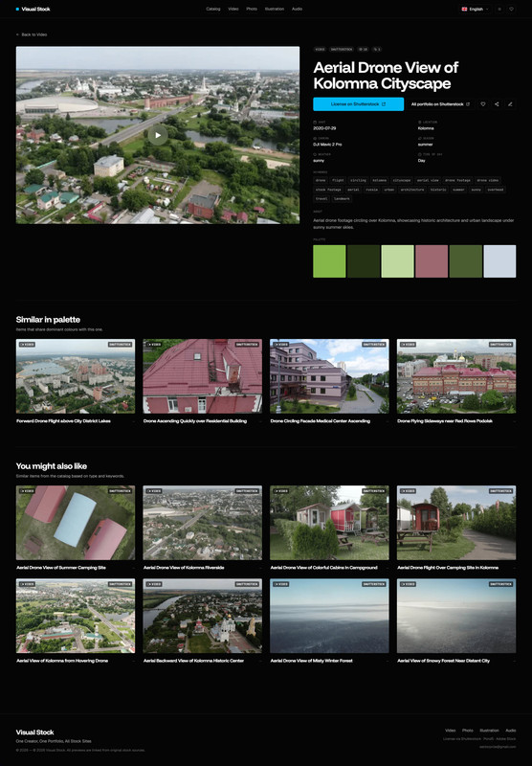
Task: Open Catalog in the top navigation
Action: pyautogui.click(x=212, y=9)
